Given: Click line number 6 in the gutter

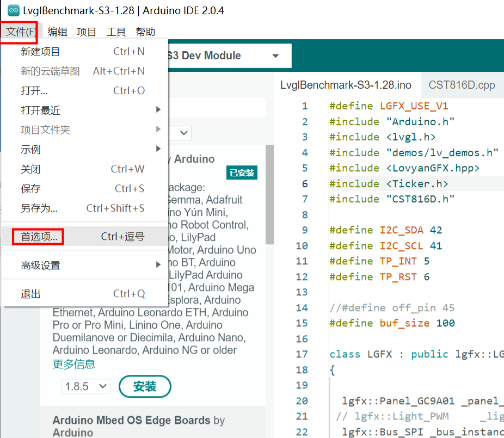Looking at the screenshot, I should tap(305, 184).
